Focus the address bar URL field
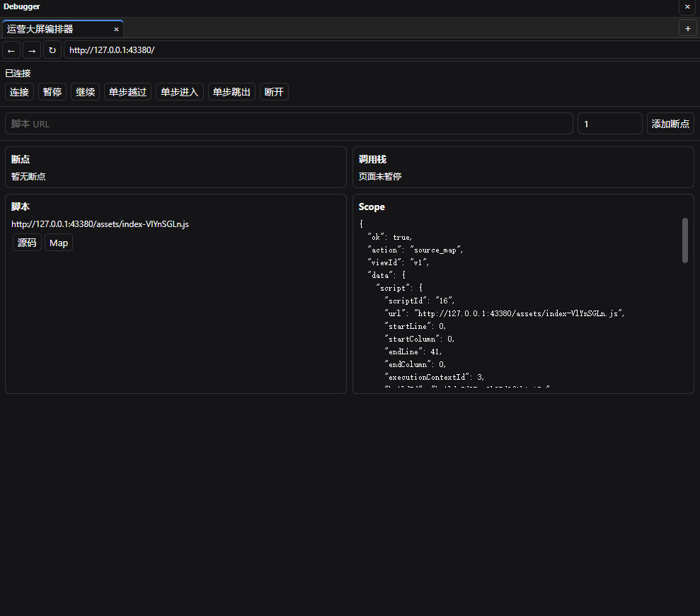 point(381,50)
